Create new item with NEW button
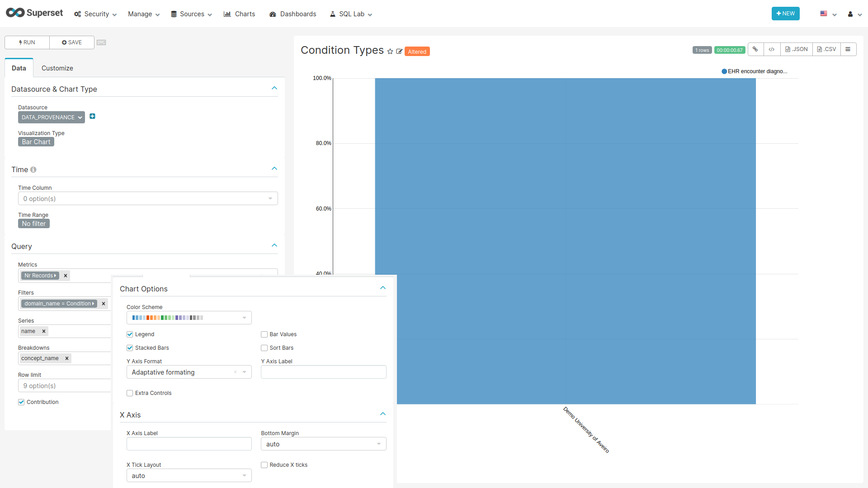Viewport: 868px width, 488px height. tap(785, 14)
